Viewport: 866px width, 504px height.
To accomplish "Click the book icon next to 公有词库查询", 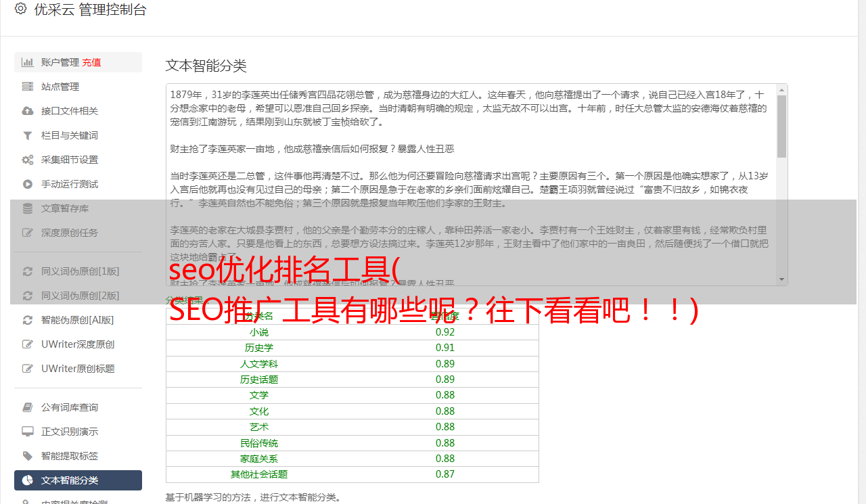I will pos(27,407).
